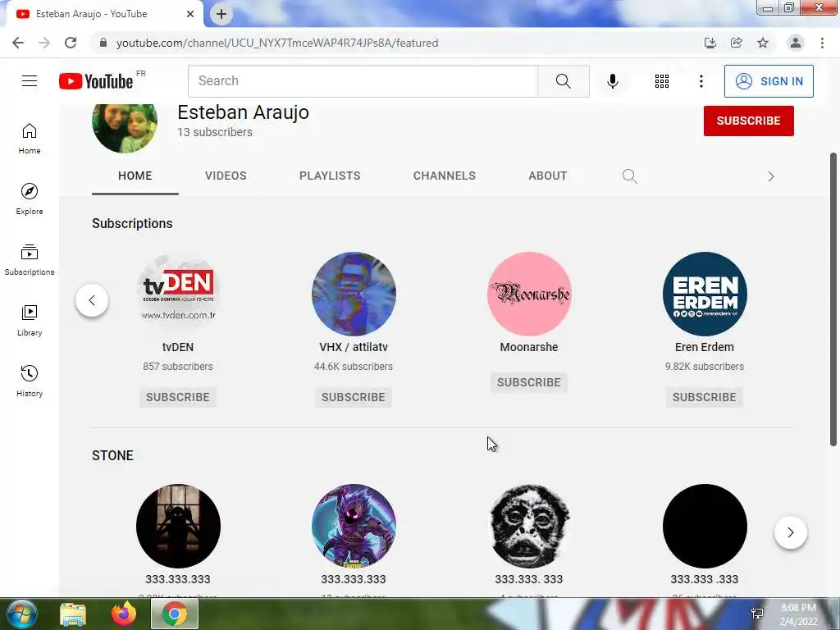Open a new browser tab
The width and height of the screenshot is (840, 630).
[x=221, y=14]
